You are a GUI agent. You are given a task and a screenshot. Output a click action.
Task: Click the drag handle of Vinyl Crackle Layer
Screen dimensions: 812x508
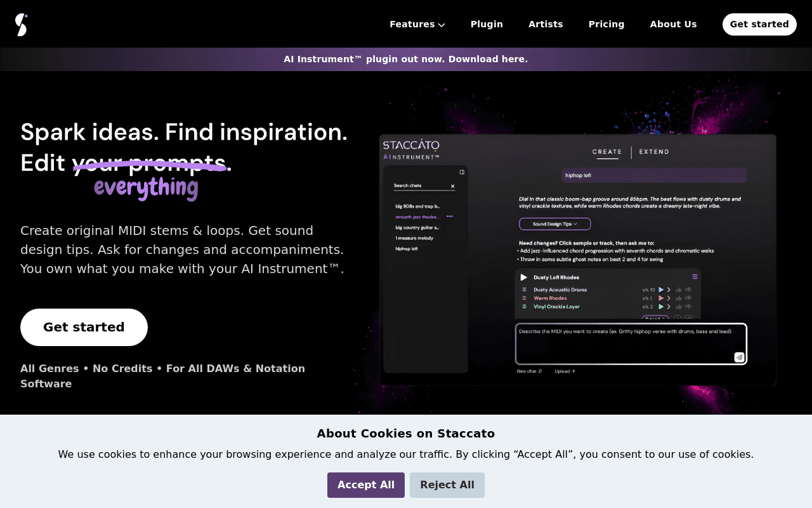click(x=524, y=307)
